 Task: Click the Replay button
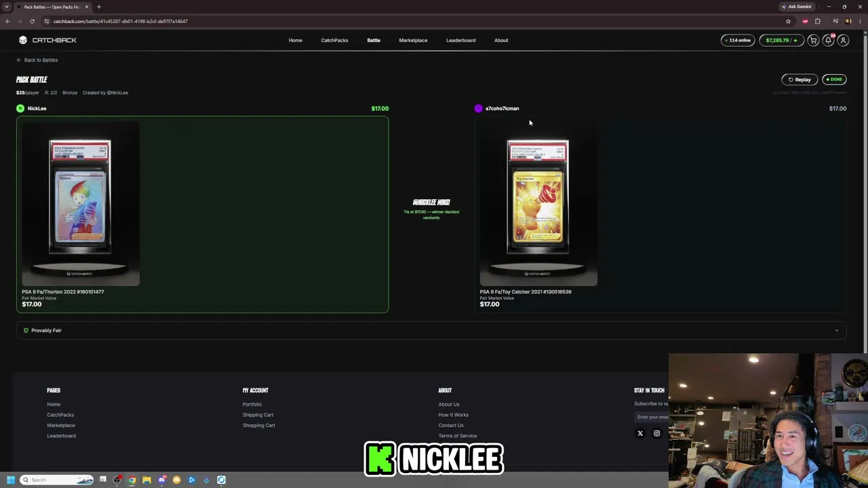coord(800,79)
